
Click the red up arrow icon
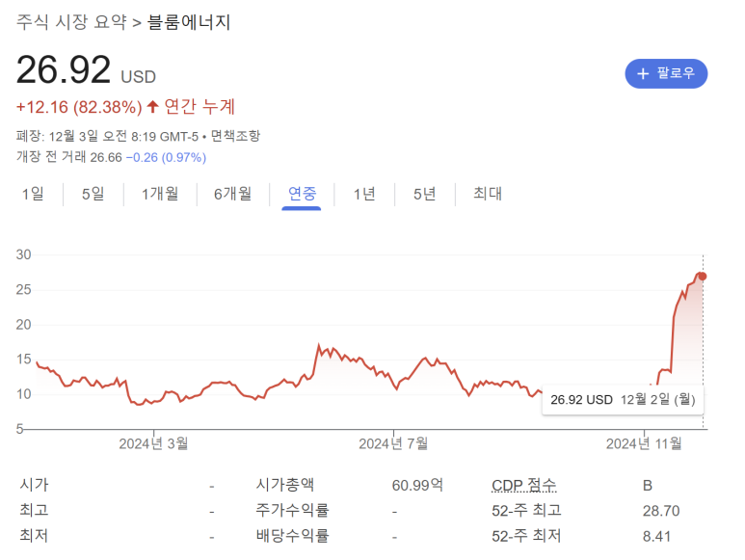tap(152, 106)
